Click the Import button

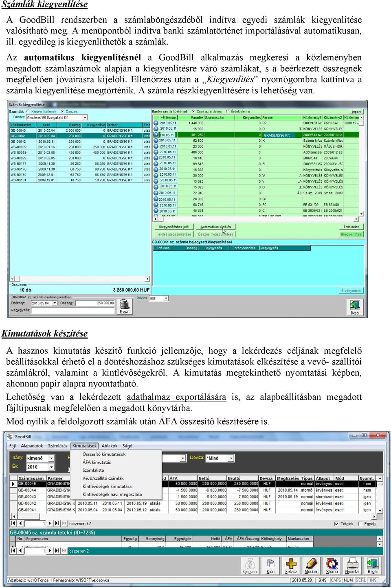tap(356, 111)
